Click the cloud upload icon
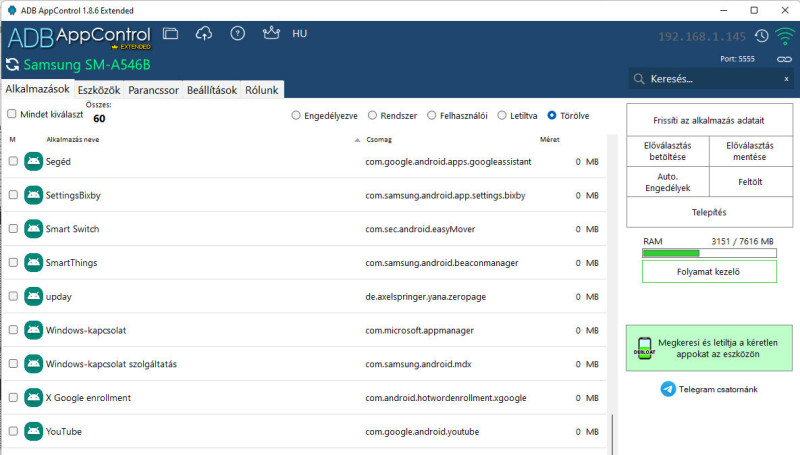 [204, 34]
